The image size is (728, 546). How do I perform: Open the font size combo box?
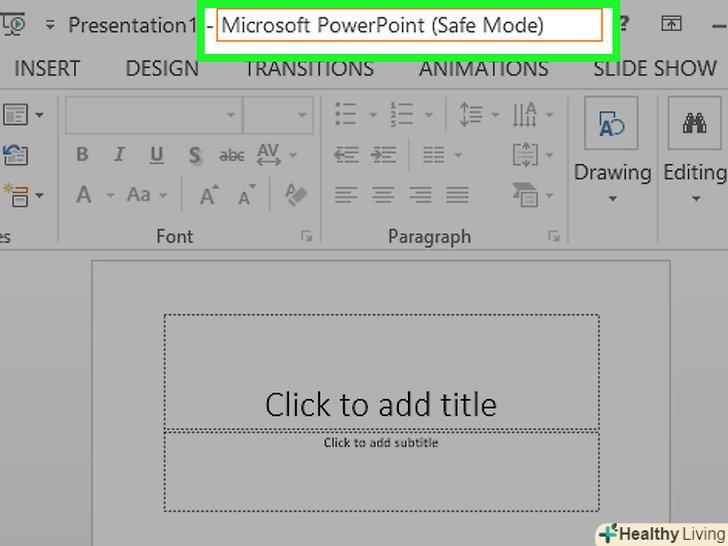tap(278, 115)
